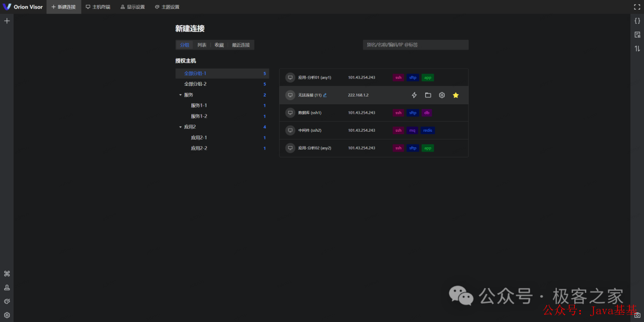This screenshot has height=322, width=644.
Task: Click the db tag on 数据库 row
Action: click(427, 113)
